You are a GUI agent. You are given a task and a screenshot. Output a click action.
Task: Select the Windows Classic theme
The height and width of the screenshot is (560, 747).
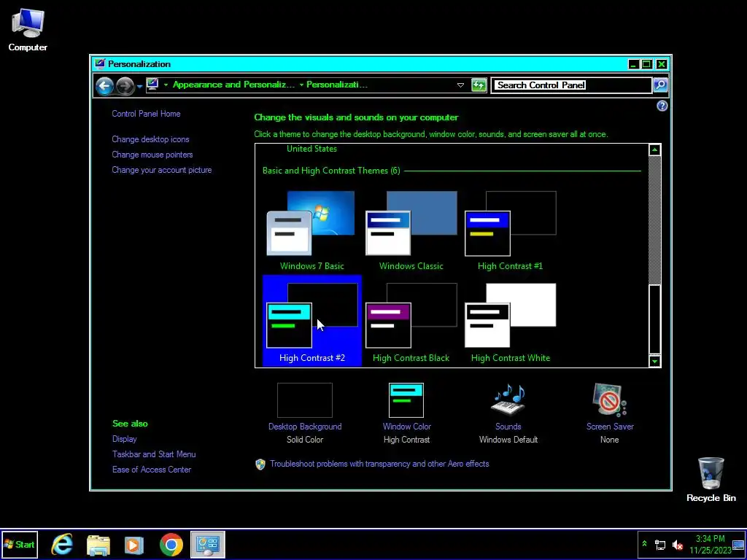point(411,230)
